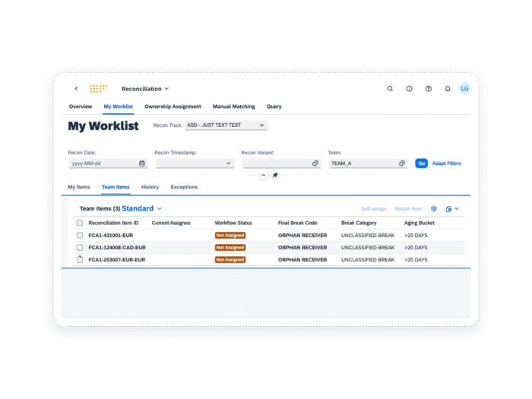The image size is (532, 399).
Task: Open the Adapt Filters link
Action: (x=447, y=163)
